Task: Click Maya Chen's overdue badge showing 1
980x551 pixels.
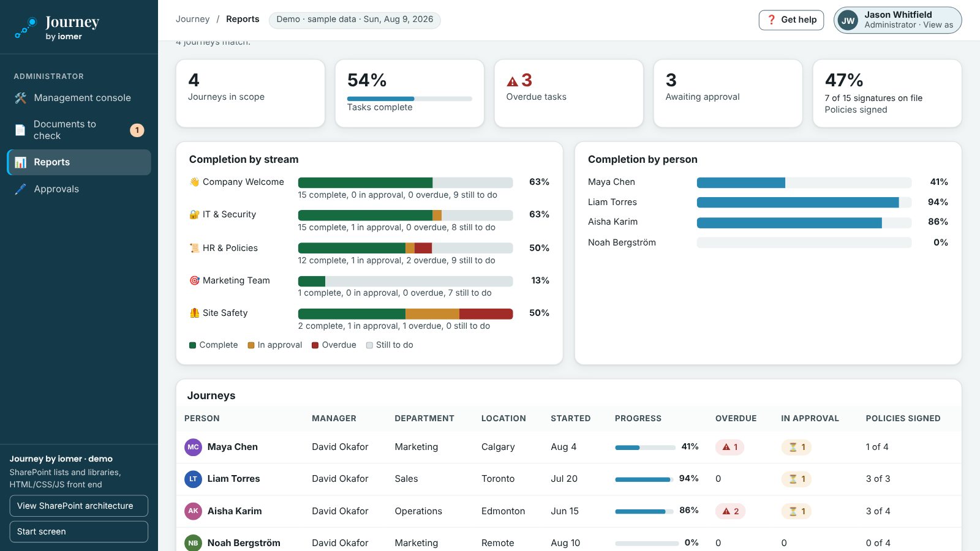Action: [730, 447]
